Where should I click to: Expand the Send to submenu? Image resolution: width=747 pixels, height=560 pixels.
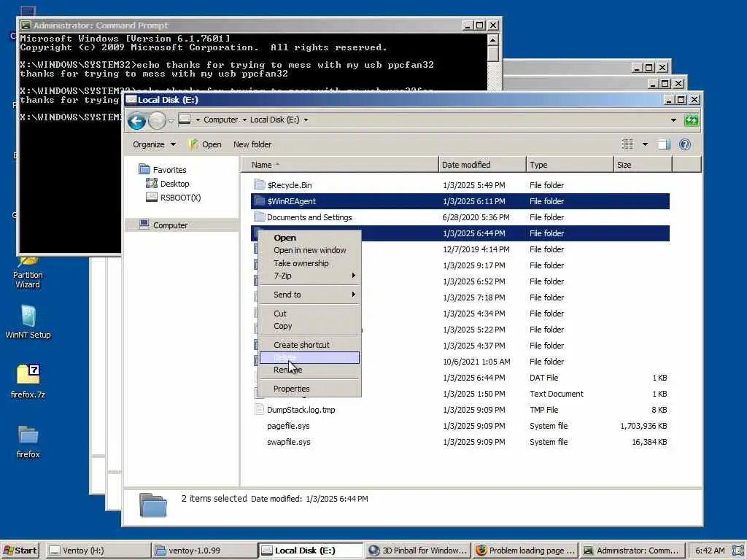(x=309, y=295)
